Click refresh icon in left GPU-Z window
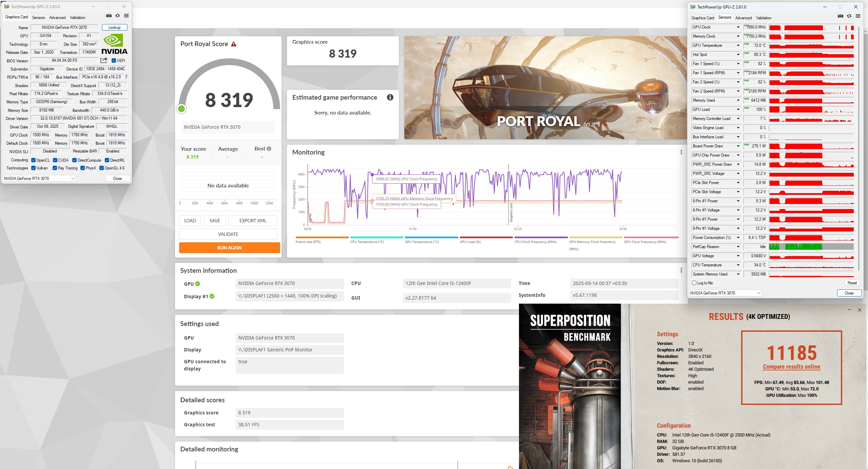 coord(117,16)
